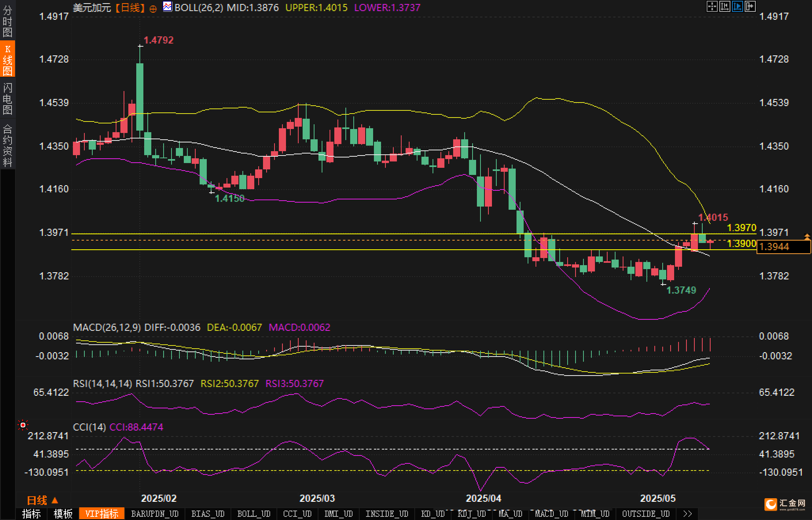The width and height of the screenshot is (812, 520).
Task: Select the MACD_UD indicator
Action: click(551, 514)
